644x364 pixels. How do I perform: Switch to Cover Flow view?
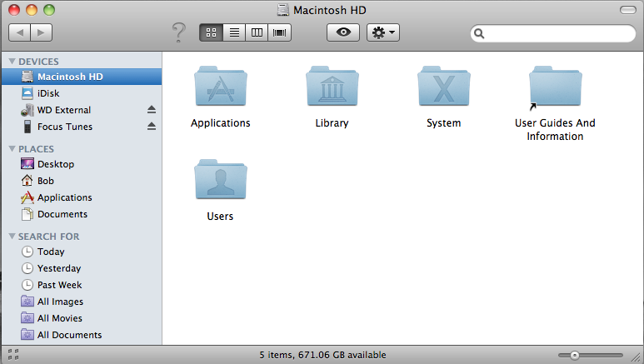pos(280,32)
